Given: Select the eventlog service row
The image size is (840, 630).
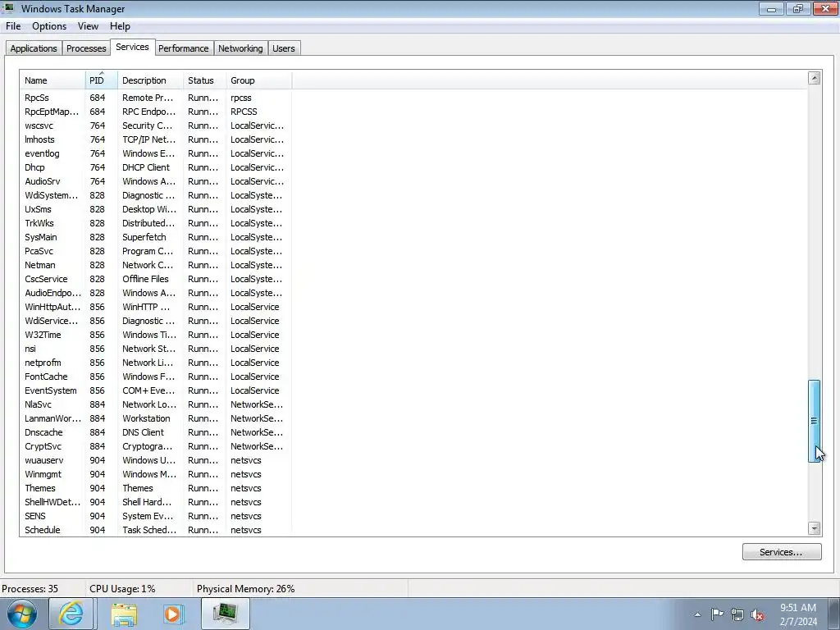Looking at the screenshot, I should [x=156, y=153].
